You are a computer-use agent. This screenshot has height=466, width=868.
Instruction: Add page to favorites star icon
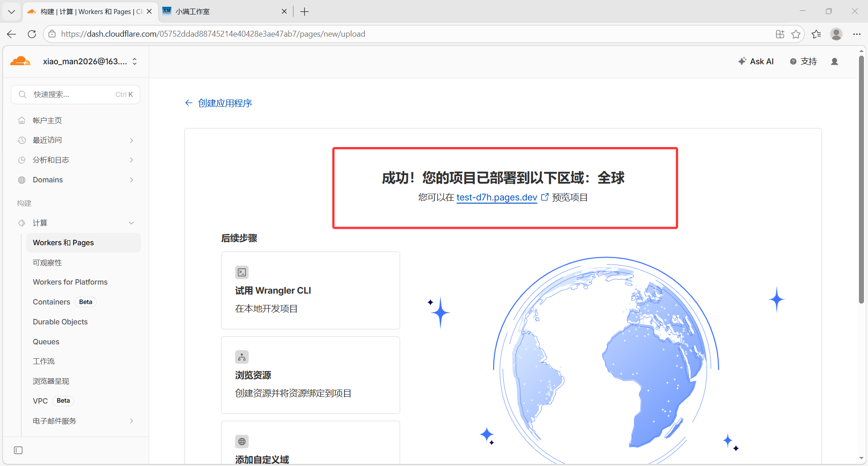click(796, 34)
